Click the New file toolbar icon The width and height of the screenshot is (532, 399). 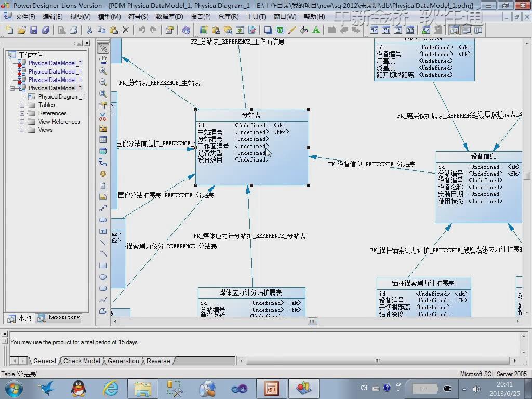(x=10, y=30)
